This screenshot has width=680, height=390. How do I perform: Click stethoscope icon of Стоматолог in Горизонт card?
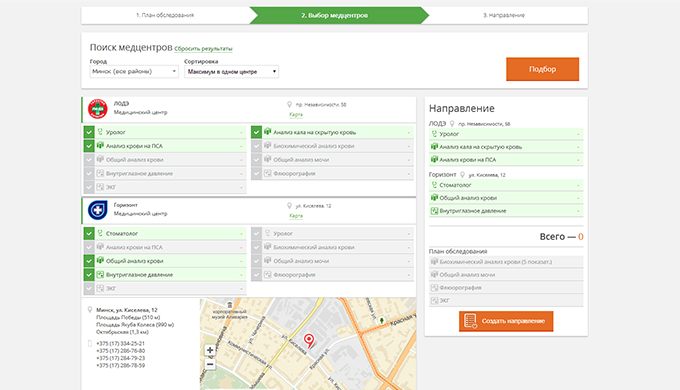(x=100, y=233)
